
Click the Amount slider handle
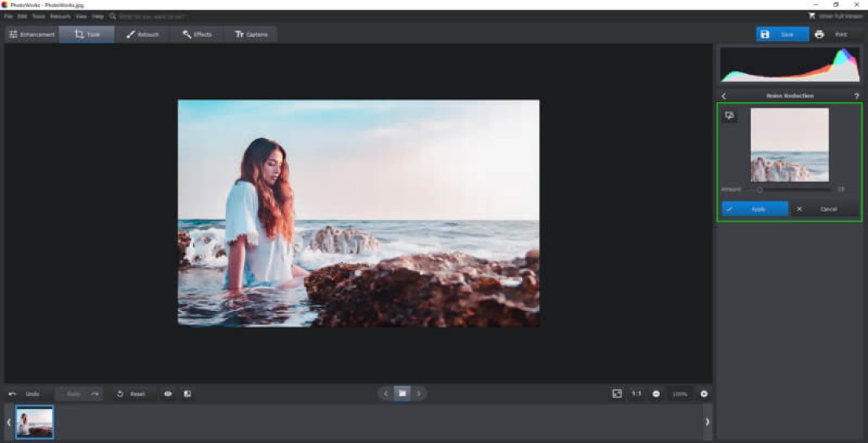pyautogui.click(x=759, y=189)
